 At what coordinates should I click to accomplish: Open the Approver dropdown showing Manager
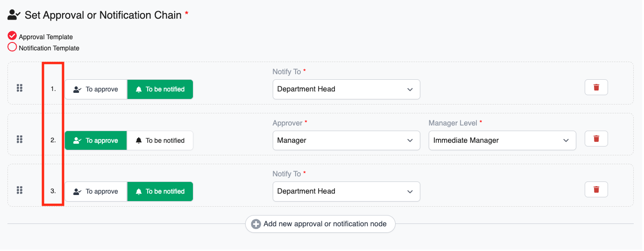pyautogui.click(x=346, y=140)
